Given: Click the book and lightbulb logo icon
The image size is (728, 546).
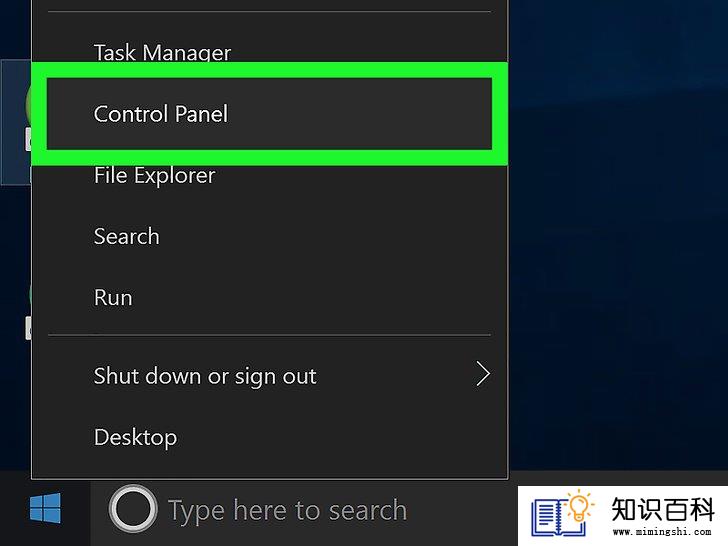Looking at the screenshot, I should click(x=562, y=514).
